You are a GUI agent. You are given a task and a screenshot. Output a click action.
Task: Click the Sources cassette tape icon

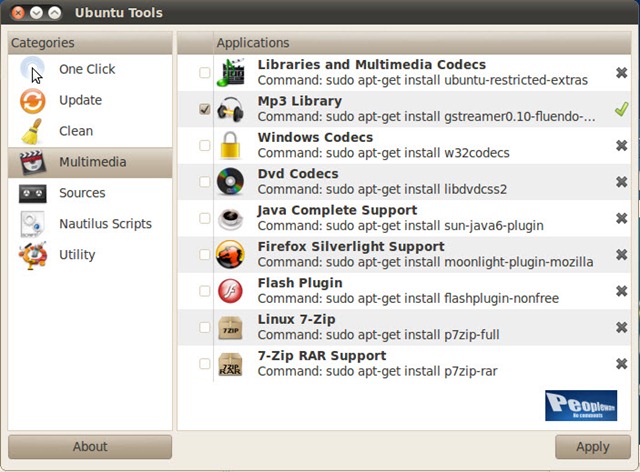point(32,193)
